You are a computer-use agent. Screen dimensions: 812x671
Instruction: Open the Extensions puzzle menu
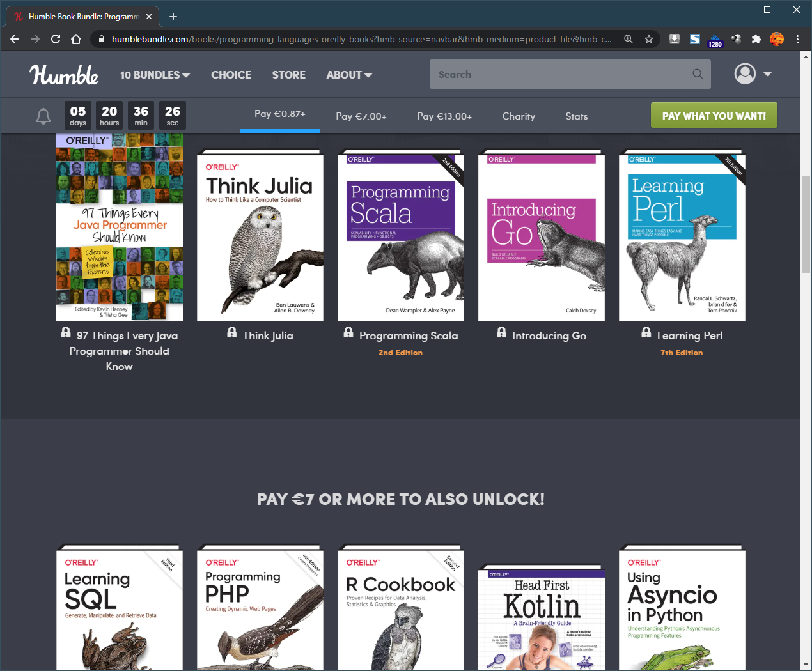pos(756,39)
